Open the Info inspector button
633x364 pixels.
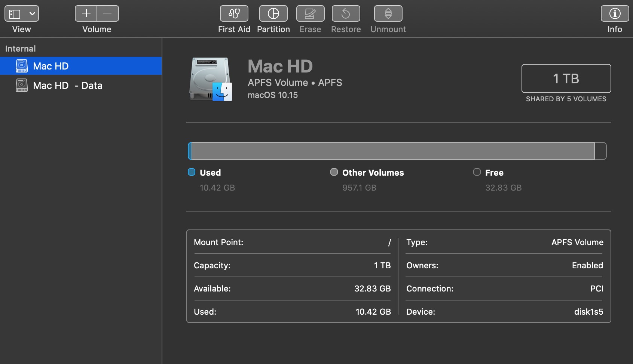614,14
